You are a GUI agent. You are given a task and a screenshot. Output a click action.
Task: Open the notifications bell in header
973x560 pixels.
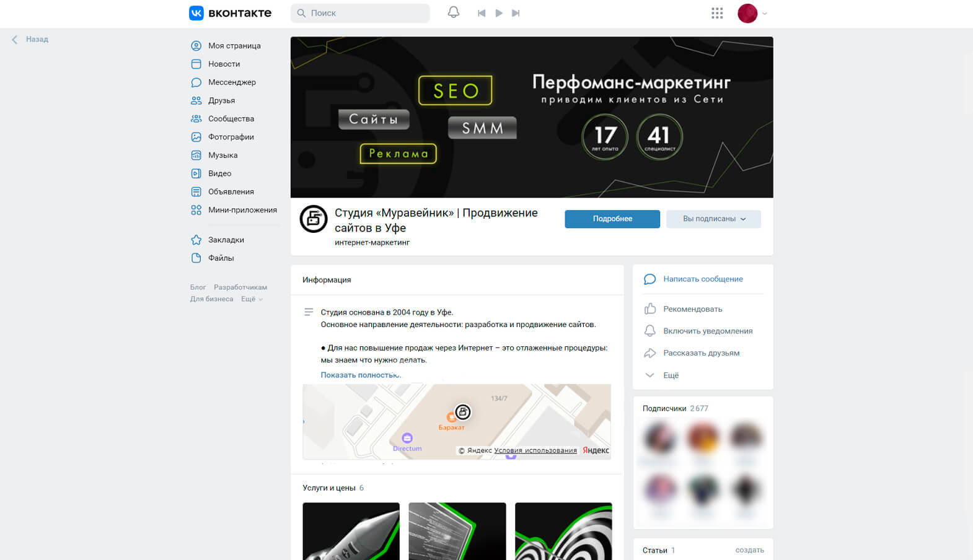click(x=454, y=12)
